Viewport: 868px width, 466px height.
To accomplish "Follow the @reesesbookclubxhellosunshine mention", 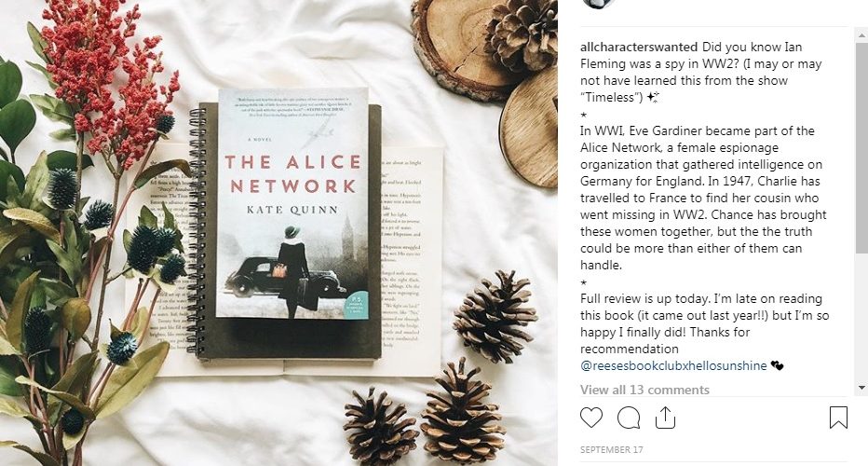I will (673, 365).
